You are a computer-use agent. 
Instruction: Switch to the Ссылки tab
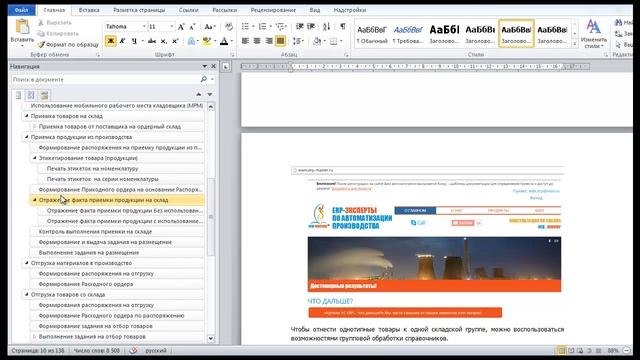point(189,10)
